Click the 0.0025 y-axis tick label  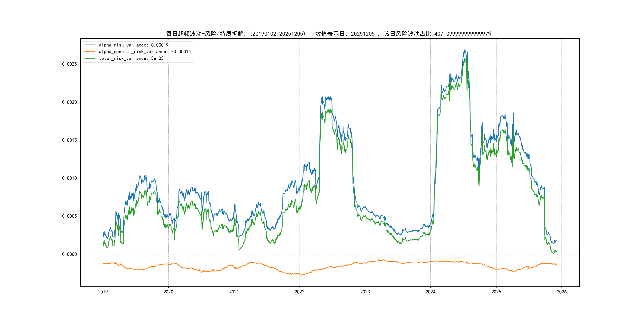[70, 64]
